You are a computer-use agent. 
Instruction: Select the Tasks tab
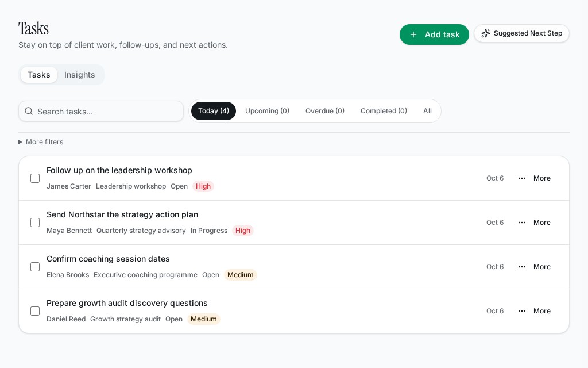(39, 75)
